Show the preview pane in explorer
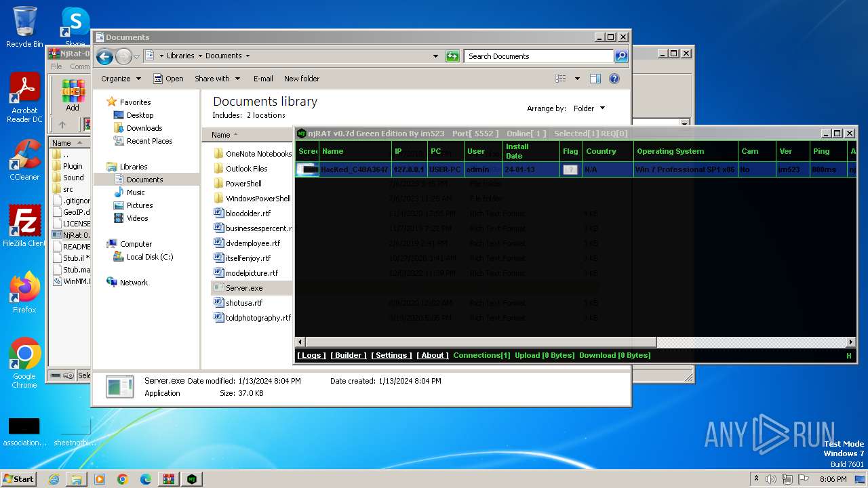Screen dimensions: 868x488 (x=595, y=79)
